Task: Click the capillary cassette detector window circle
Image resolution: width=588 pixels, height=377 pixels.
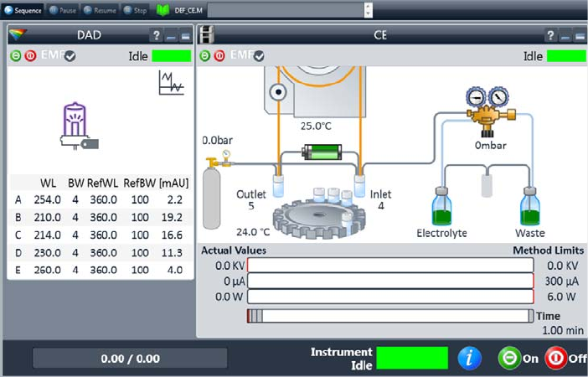Action: click(x=278, y=91)
